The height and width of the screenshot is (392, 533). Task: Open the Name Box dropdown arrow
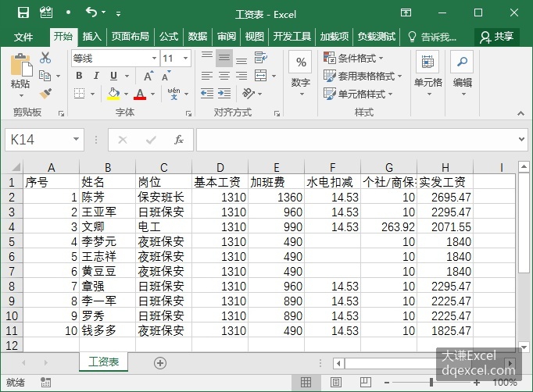tap(76, 139)
